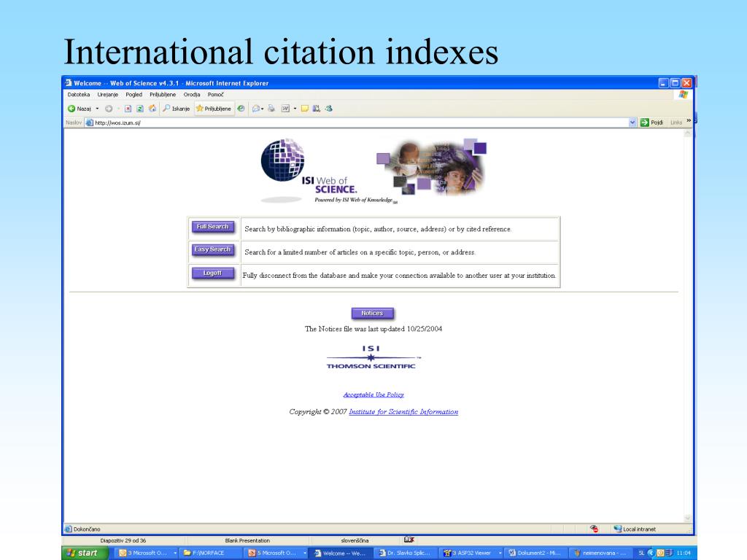Open the Datoteka menu
This screenshot has width=747, height=560.
(x=79, y=95)
